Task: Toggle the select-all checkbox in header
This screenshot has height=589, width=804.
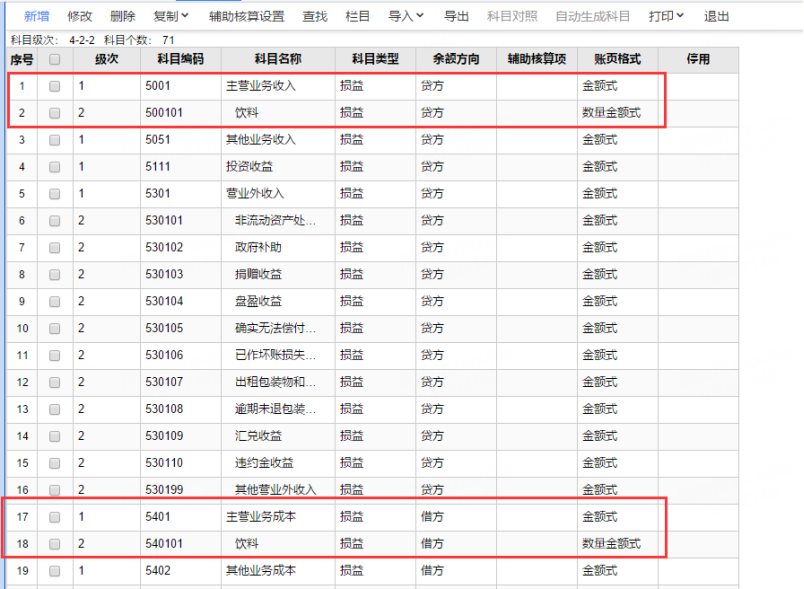Action: pyautogui.click(x=55, y=60)
